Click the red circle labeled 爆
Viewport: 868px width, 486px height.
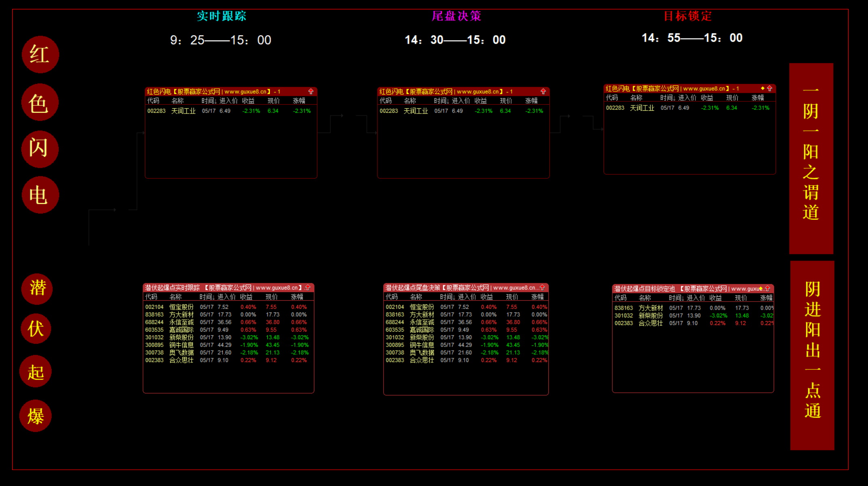36,416
